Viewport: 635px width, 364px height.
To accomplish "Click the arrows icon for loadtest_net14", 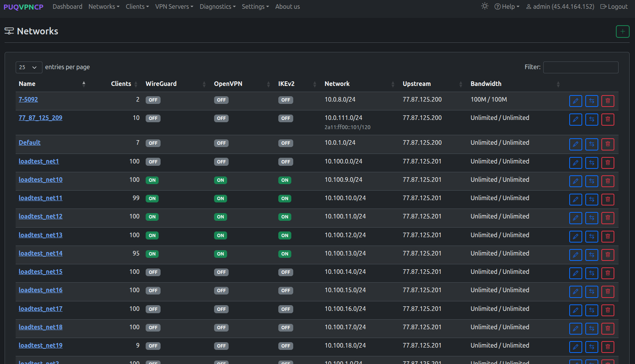I will (x=591, y=255).
